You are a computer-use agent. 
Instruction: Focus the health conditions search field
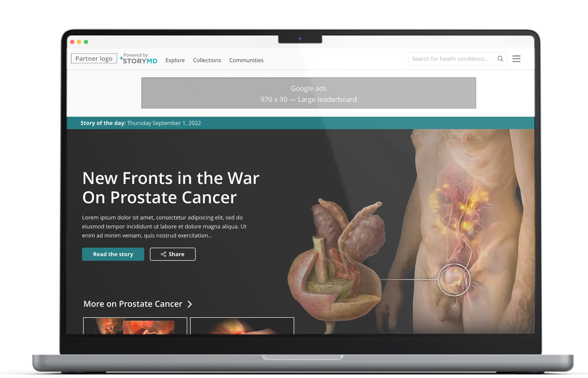(x=450, y=59)
